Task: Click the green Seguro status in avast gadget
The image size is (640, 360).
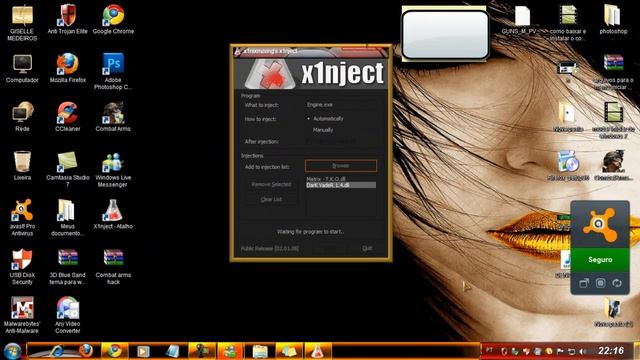Action: (x=600, y=260)
